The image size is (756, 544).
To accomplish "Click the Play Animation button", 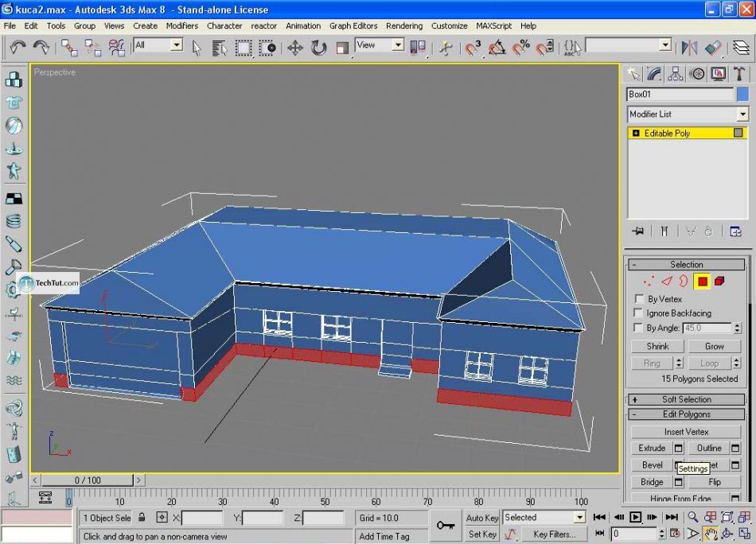I will click(x=636, y=517).
